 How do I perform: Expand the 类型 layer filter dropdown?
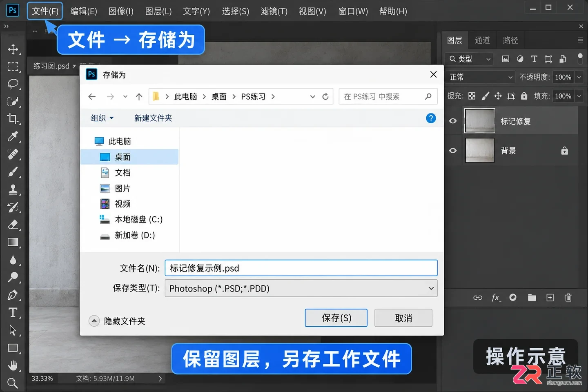pos(469,59)
